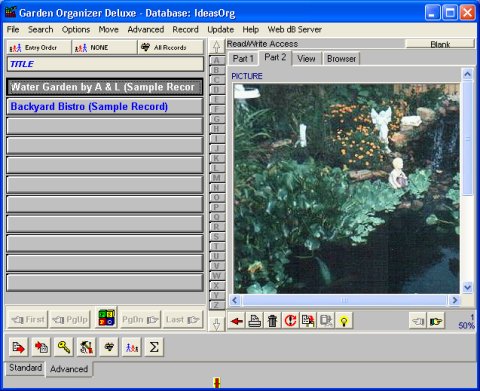Image resolution: width=480 pixels, height=391 pixels.
Task: Open the Move menu
Action: tap(109, 29)
